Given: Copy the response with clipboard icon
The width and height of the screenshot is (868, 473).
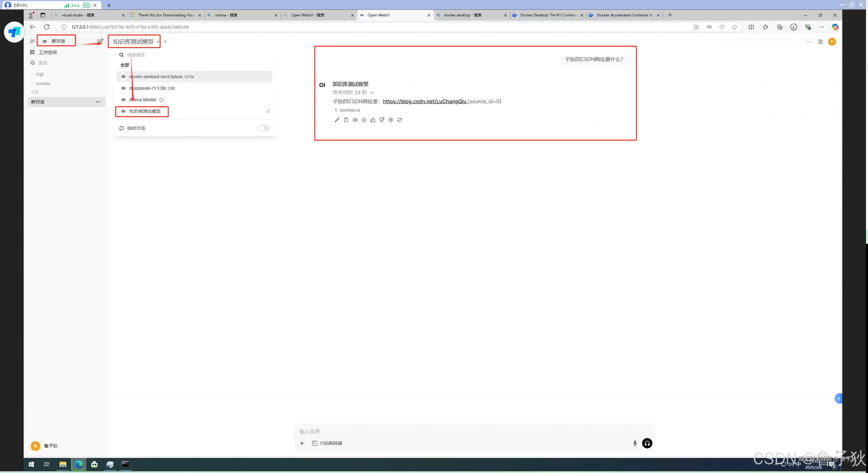Looking at the screenshot, I should point(346,120).
